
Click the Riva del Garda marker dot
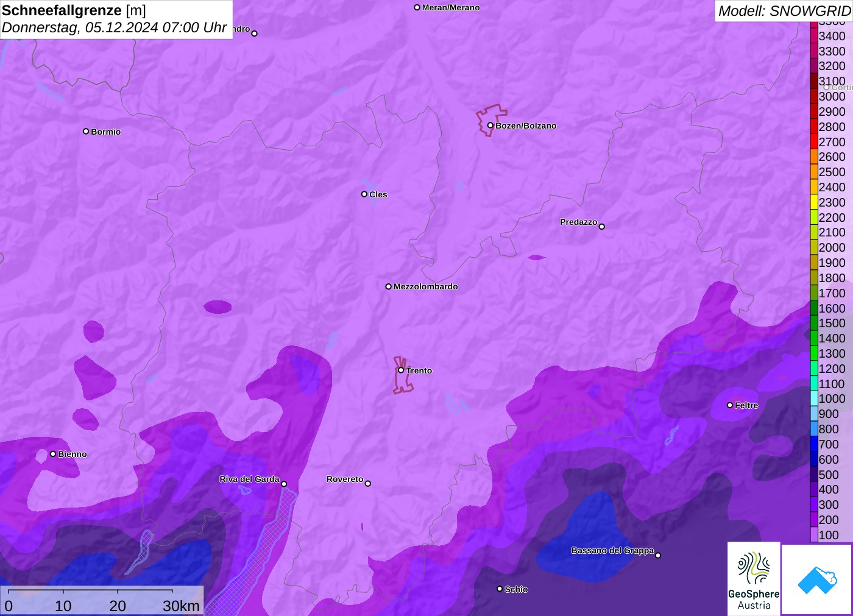[x=284, y=484]
